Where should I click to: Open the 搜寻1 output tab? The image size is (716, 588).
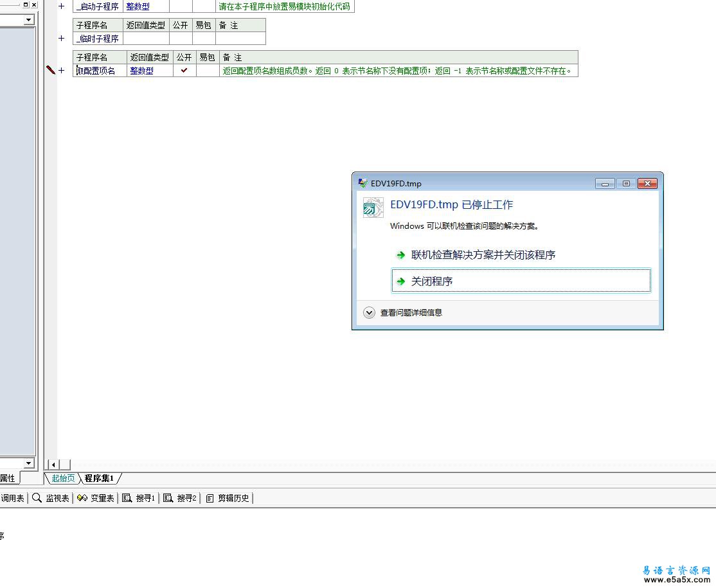click(139, 498)
